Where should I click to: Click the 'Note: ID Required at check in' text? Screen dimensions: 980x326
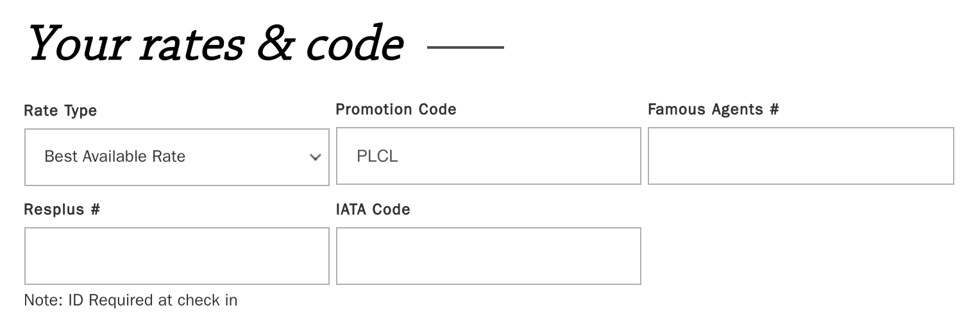coord(130,300)
